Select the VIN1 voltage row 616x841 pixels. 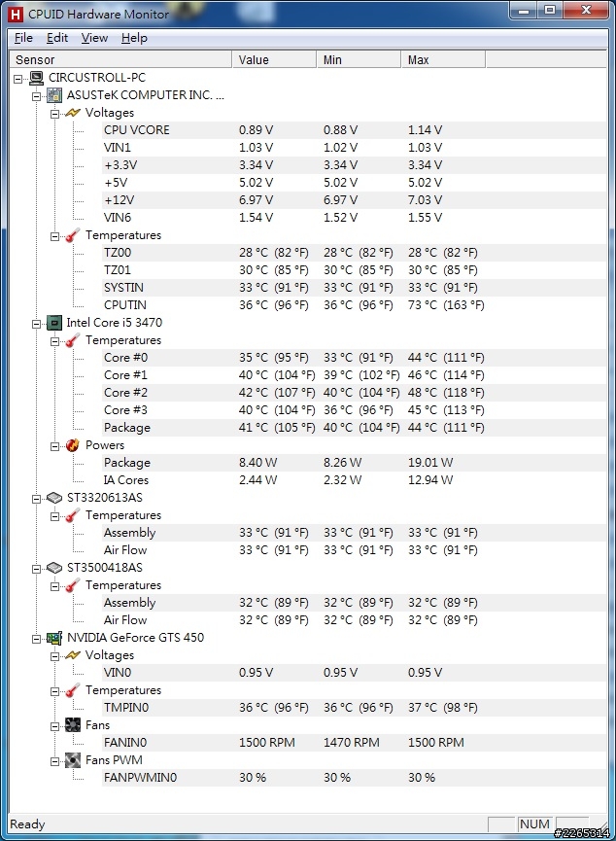coord(355,148)
